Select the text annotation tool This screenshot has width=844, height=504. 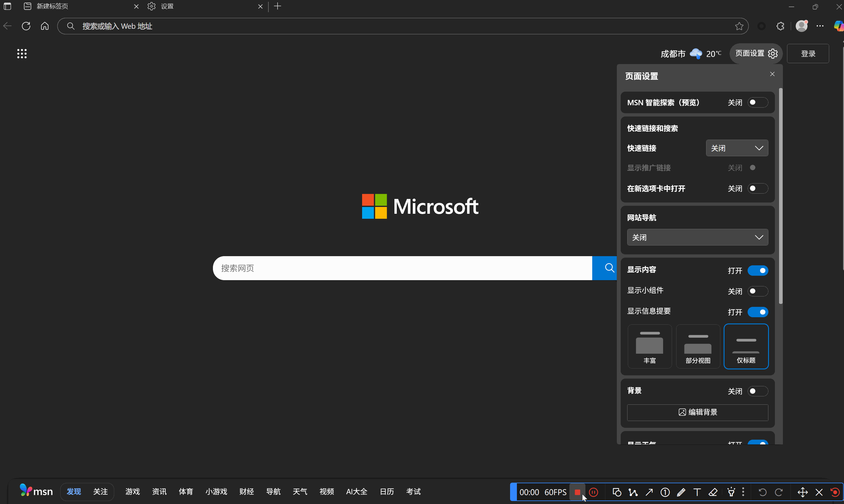coord(697,492)
